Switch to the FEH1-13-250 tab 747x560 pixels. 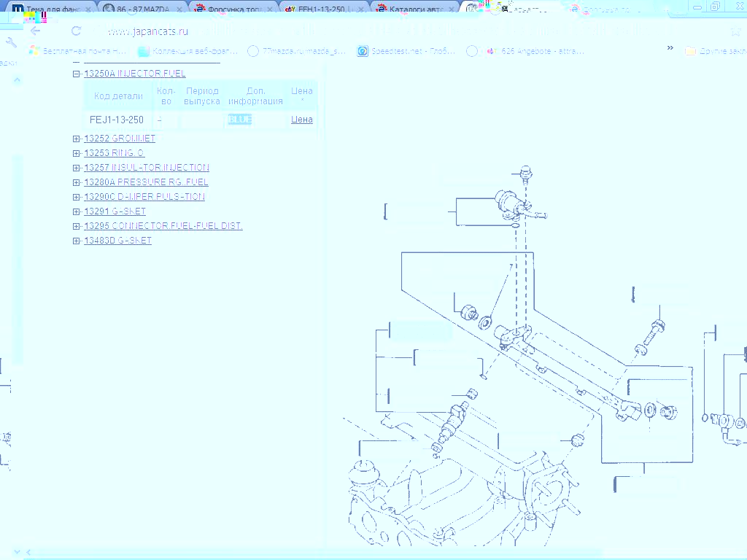pos(325,9)
